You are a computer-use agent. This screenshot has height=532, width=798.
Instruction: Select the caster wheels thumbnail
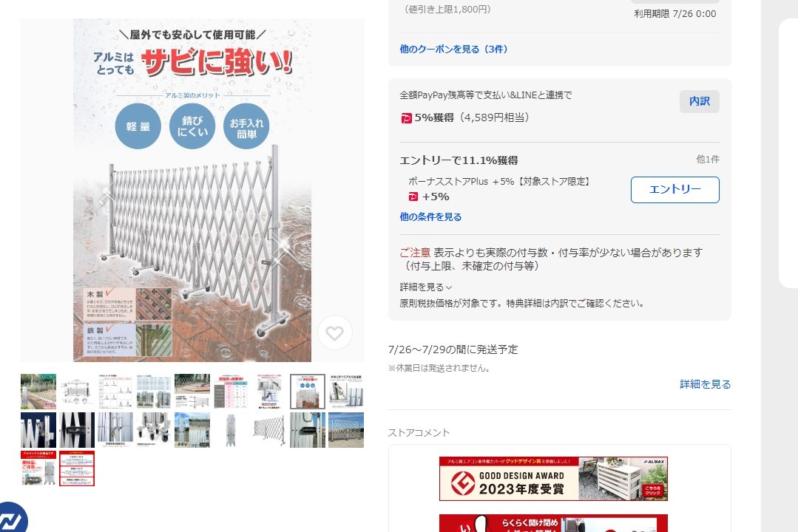click(x=154, y=430)
